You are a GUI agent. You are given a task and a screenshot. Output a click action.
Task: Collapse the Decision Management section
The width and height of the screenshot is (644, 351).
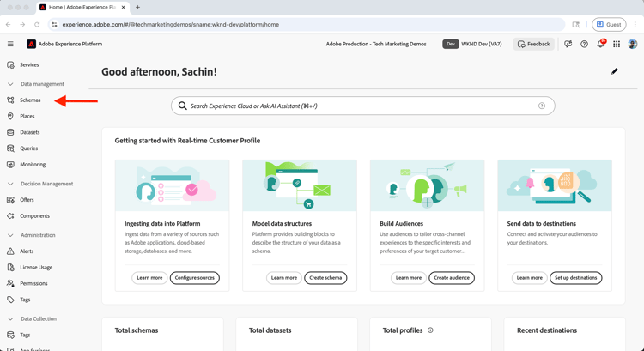10,184
